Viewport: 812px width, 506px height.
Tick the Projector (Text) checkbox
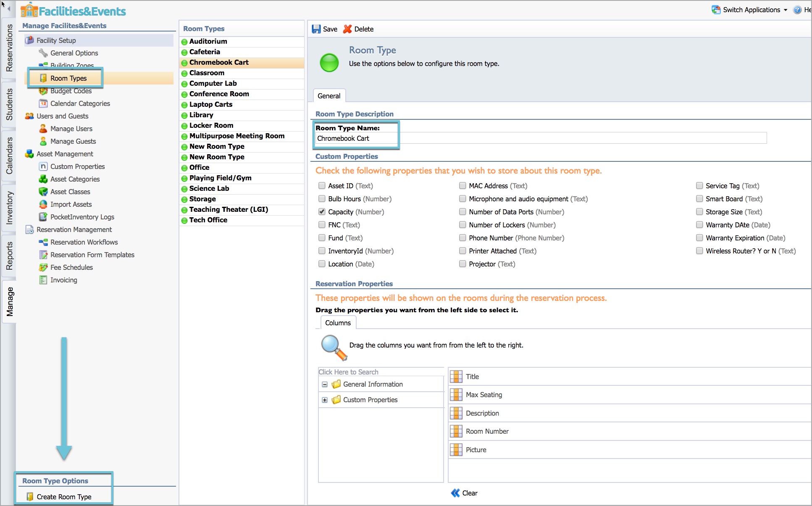[462, 264]
